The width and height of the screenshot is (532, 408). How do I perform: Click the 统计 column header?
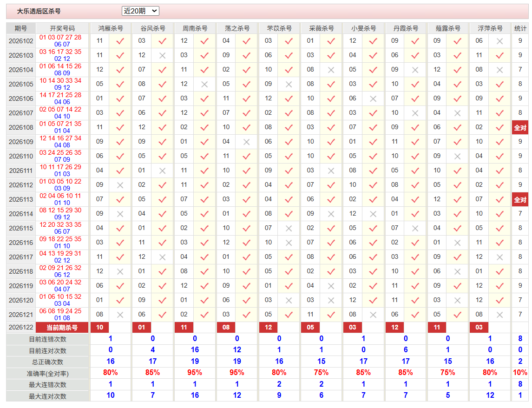pos(520,28)
